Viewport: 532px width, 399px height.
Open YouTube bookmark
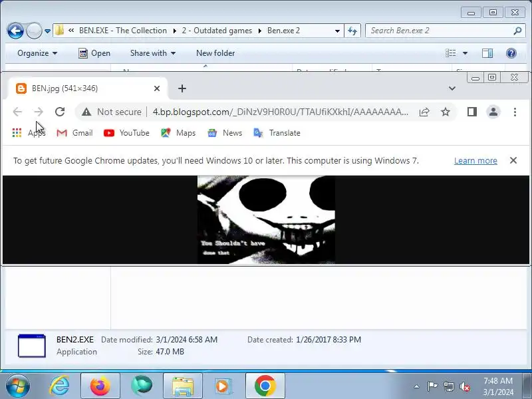(126, 132)
